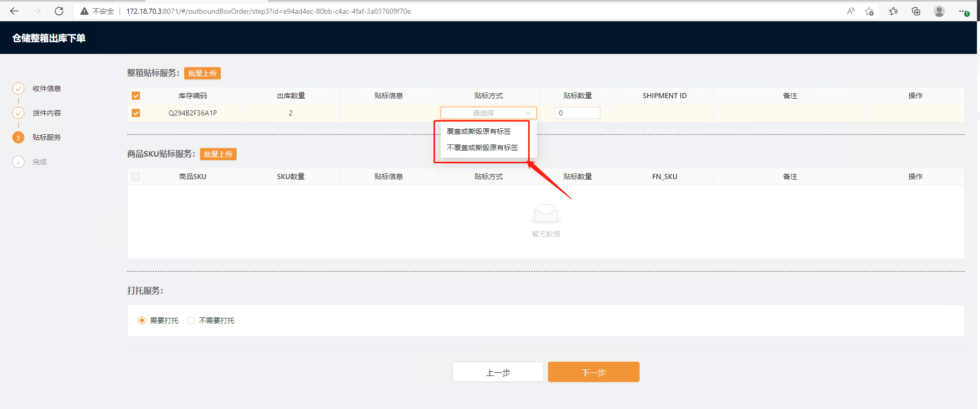Click the 下一步 button
The height and width of the screenshot is (409, 980).
pos(593,372)
